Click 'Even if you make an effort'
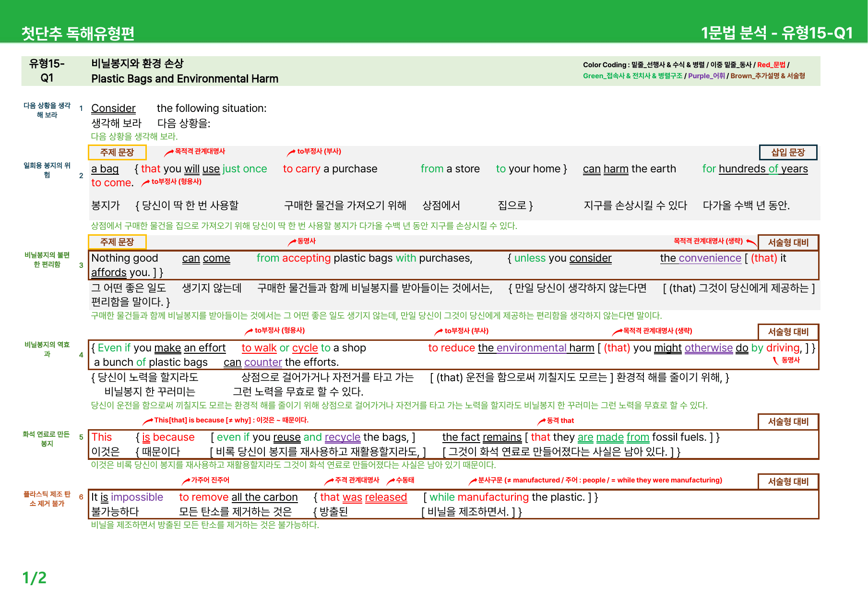Viewport: 868px width, 614px height. click(x=162, y=348)
